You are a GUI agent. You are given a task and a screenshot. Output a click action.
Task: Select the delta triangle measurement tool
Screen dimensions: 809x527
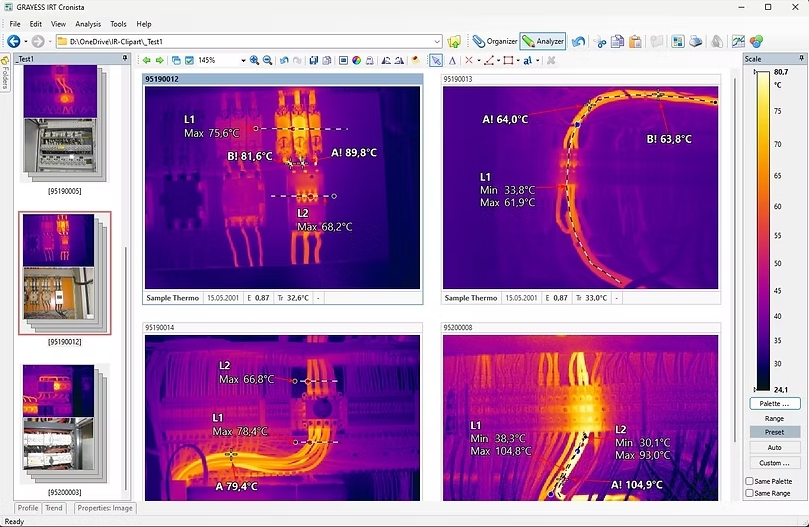coord(452,60)
